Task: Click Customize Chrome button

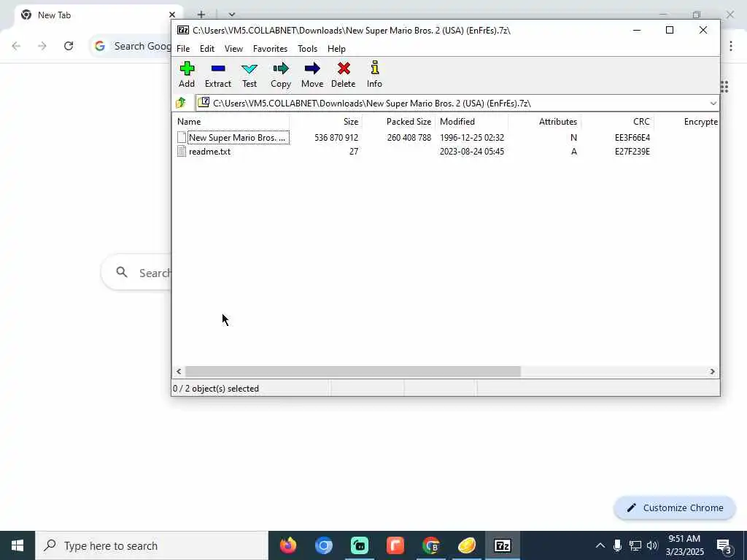Action: click(x=675, y=508)
